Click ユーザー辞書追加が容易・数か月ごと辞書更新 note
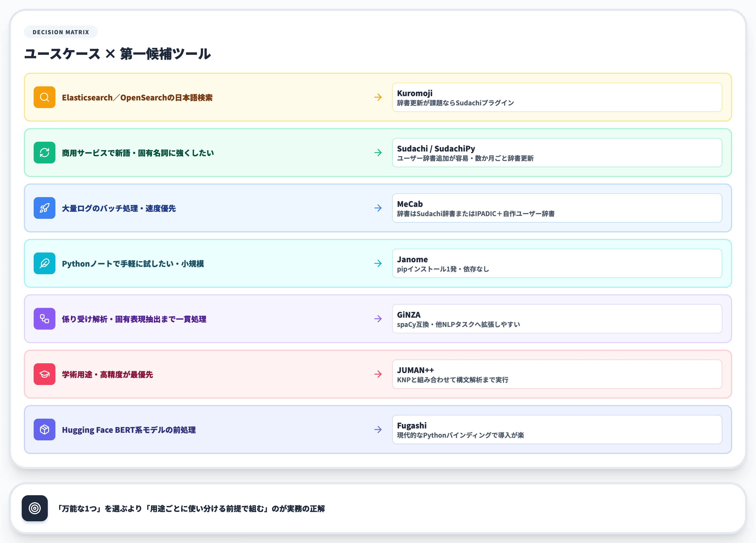Screen dimensions: 756x543 465,158
